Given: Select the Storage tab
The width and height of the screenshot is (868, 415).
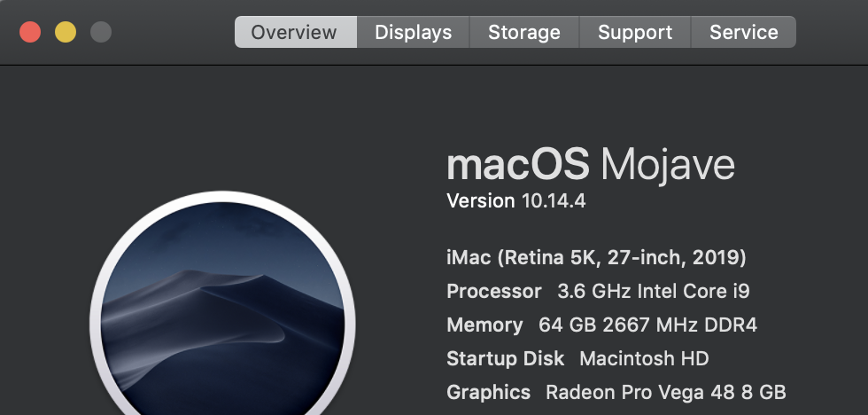Looking at the screenshot, I should point(524,33).
